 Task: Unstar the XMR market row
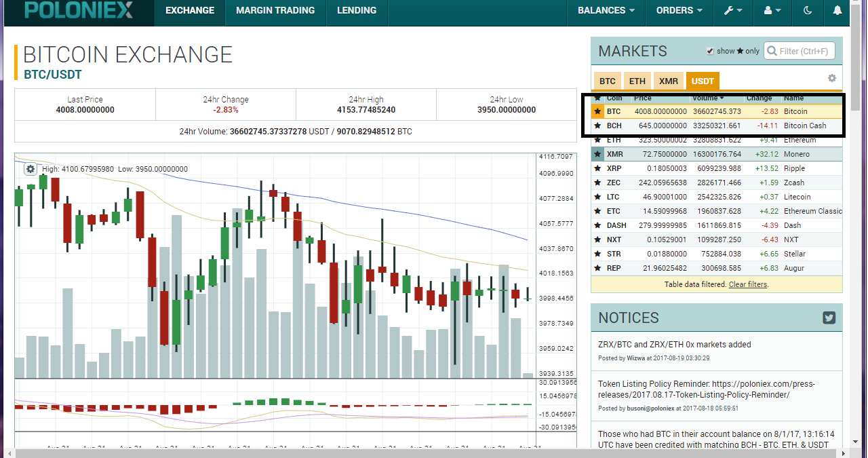[x=597, y=154]
